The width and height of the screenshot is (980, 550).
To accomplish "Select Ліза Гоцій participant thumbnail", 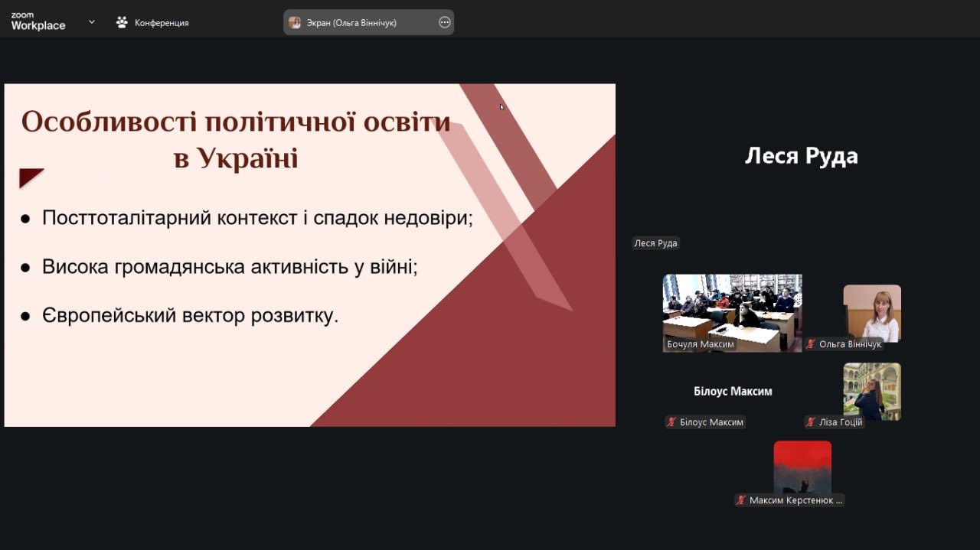I will 872,390.
